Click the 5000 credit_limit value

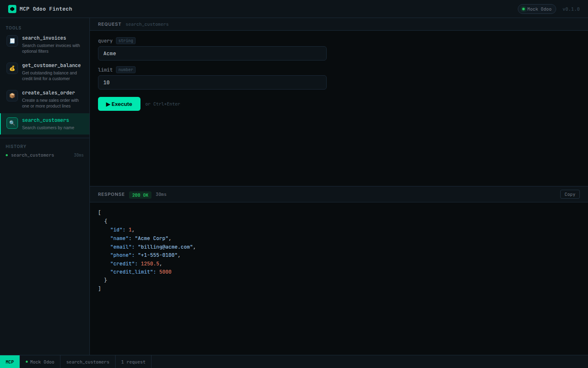tap(165, 272)
